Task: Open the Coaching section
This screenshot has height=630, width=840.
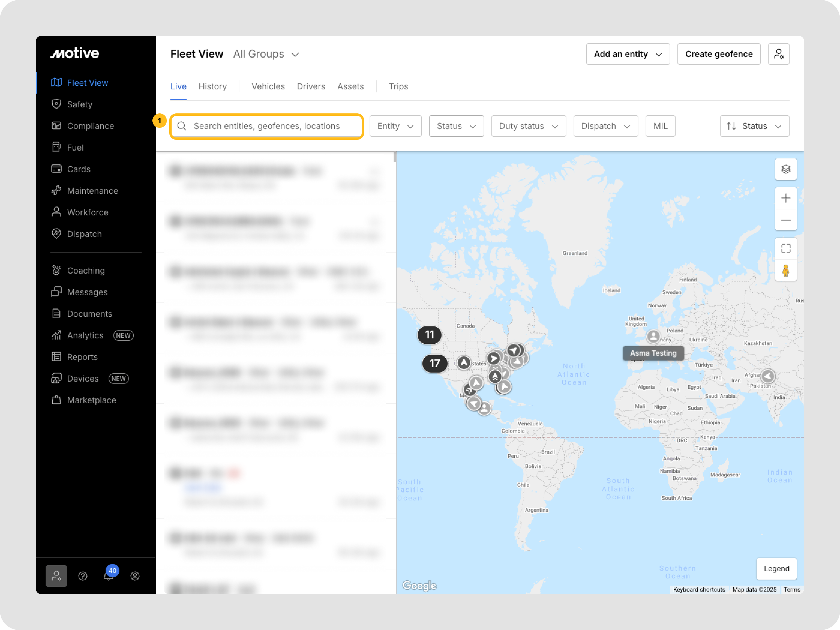Action: tap(86, 270)
